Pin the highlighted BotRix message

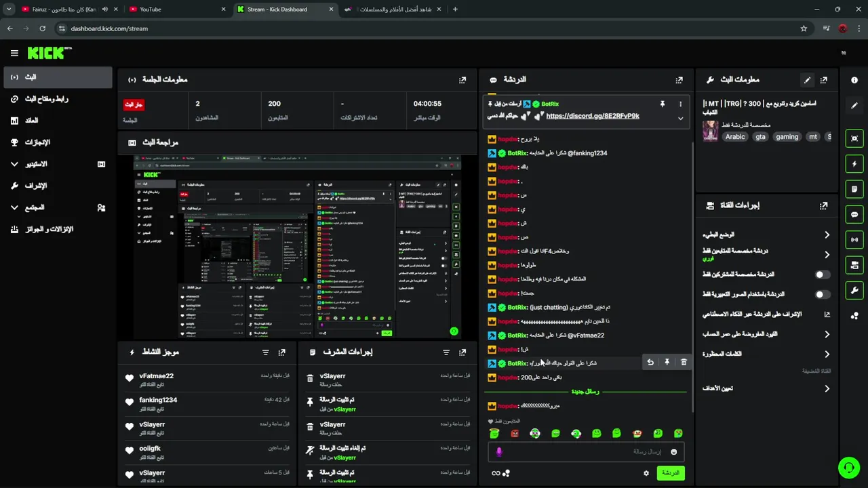point(667,363)
